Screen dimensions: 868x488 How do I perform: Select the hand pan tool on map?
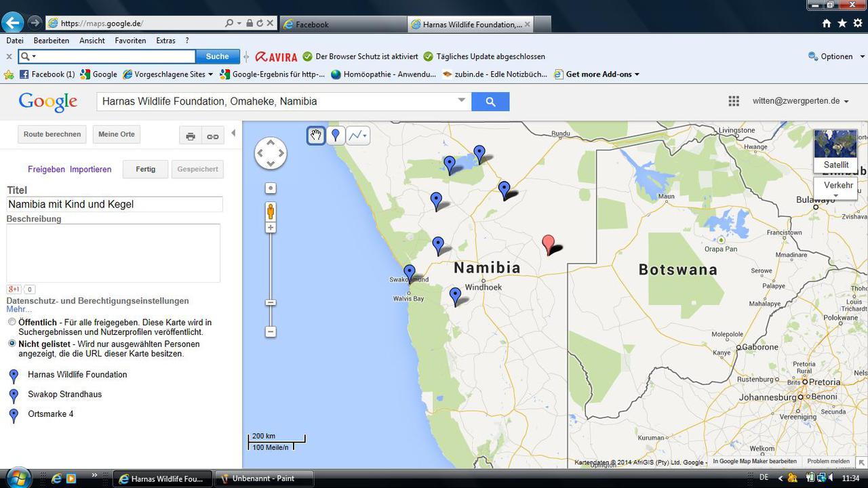[316, 136]
